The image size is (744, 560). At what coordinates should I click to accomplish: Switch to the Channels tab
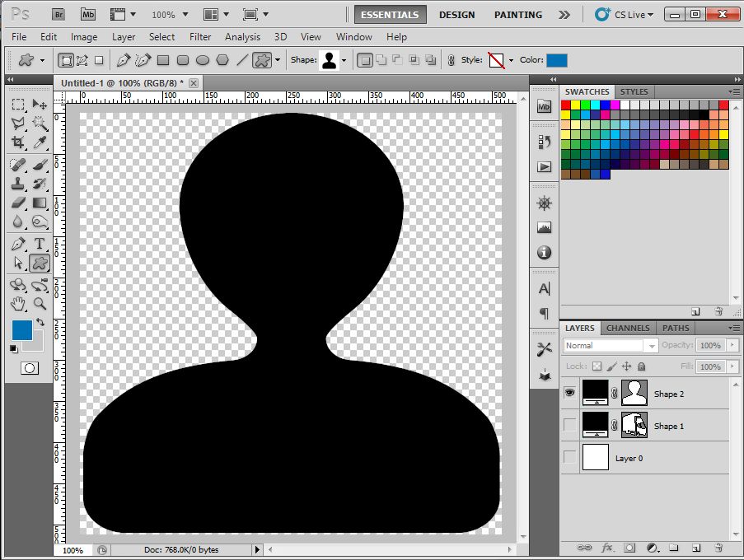[x=628, y=328]
